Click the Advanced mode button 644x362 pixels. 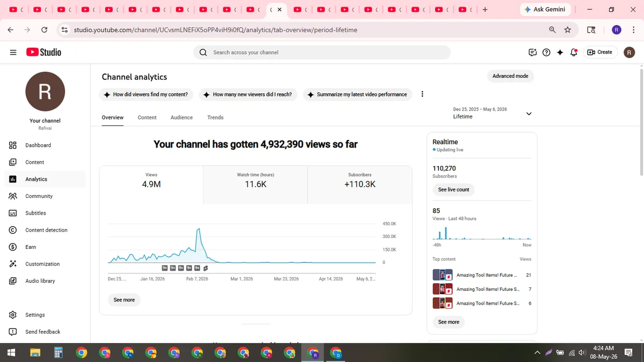click(510, 76)
